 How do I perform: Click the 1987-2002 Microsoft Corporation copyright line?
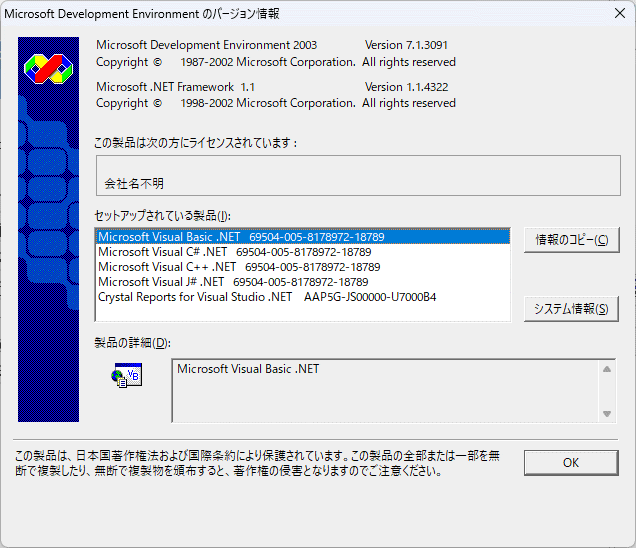(x=276, y=62)
